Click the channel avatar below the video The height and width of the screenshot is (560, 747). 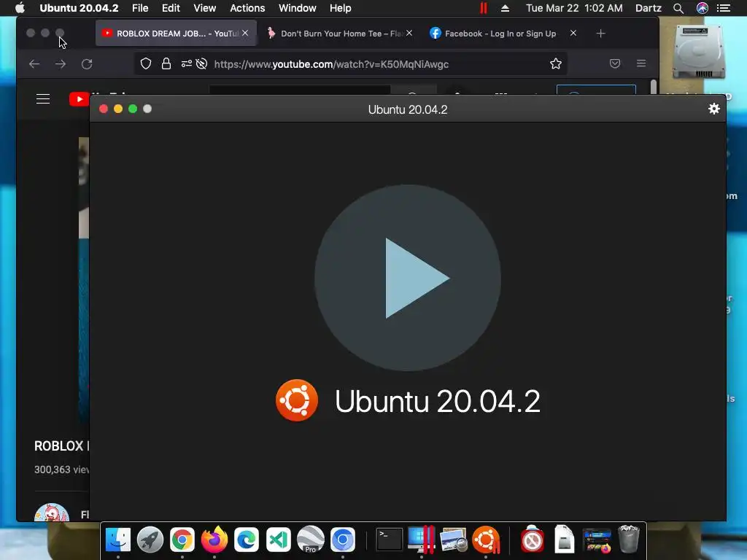(x=52, y=513)
